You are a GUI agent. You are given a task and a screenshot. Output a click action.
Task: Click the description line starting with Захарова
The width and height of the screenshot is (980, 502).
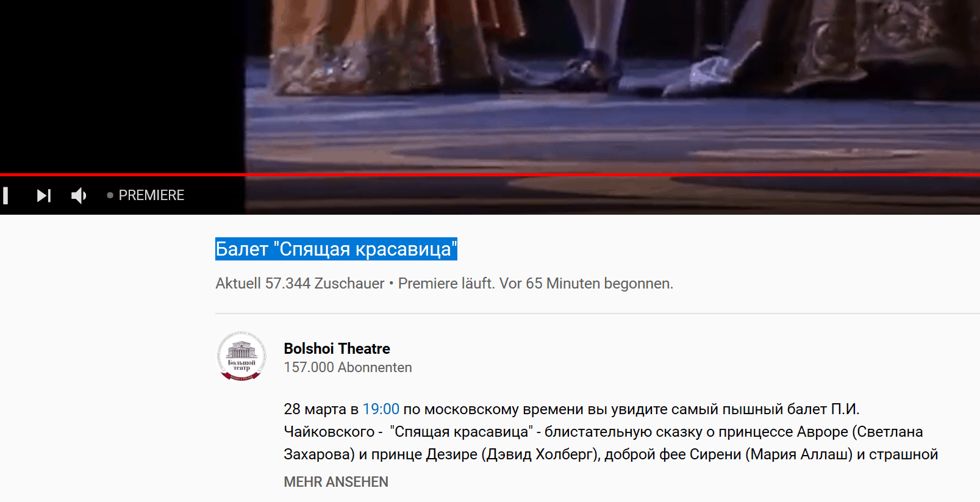pos(610,454)
